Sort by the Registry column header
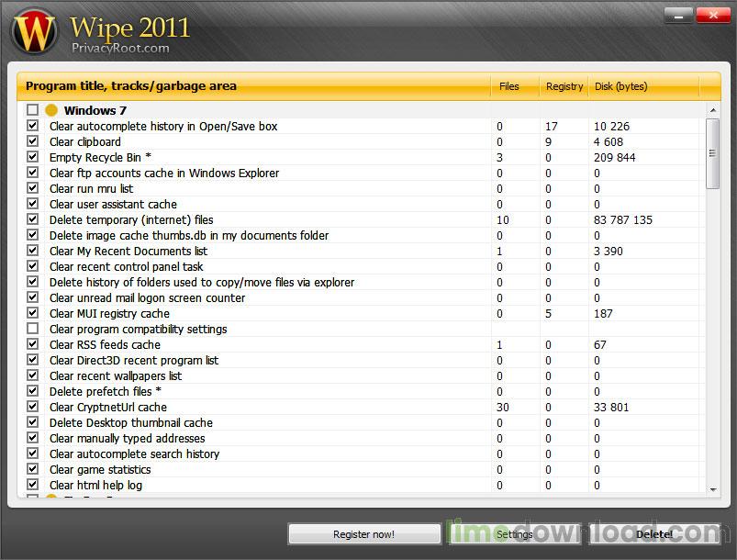737x560 pixels. click(564, 86)
